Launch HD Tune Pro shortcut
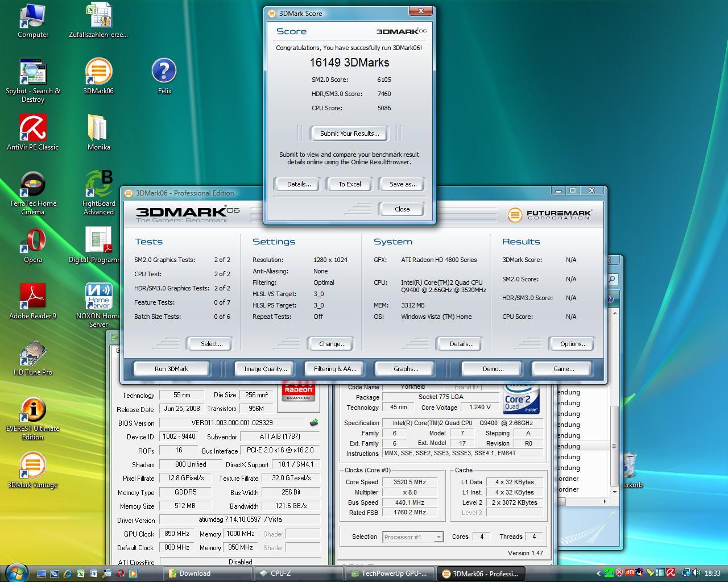The height and width of the screenshot is (582, 728). coord(32,357)
